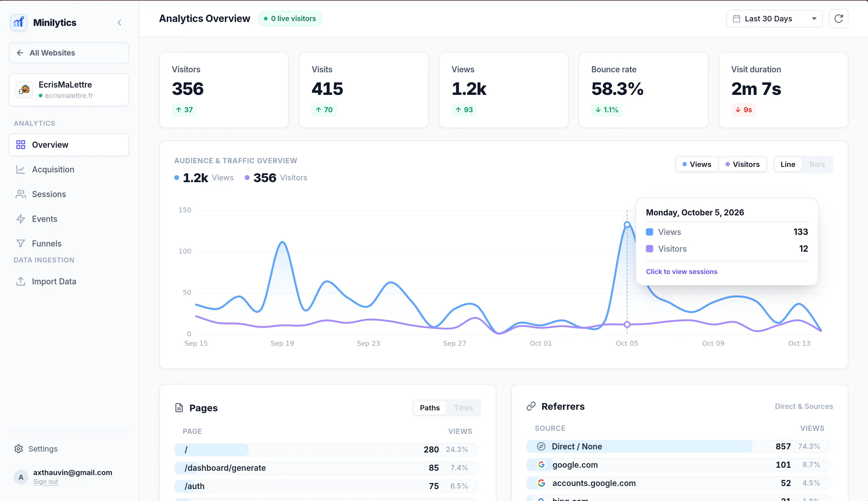
Task: Click the Minilytics logo icon
Action: 19,23
